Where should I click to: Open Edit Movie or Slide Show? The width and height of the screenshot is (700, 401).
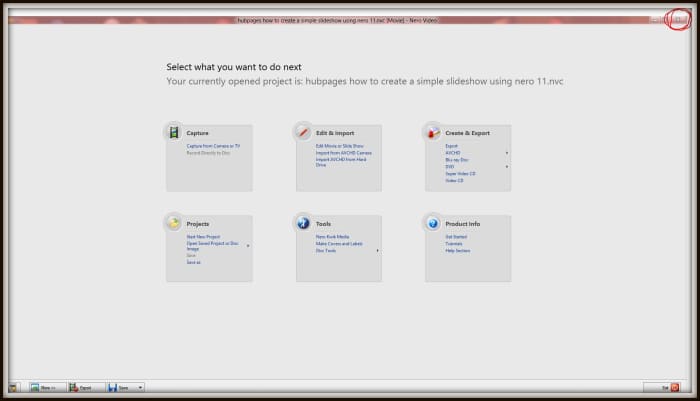(x=340, y=146)
